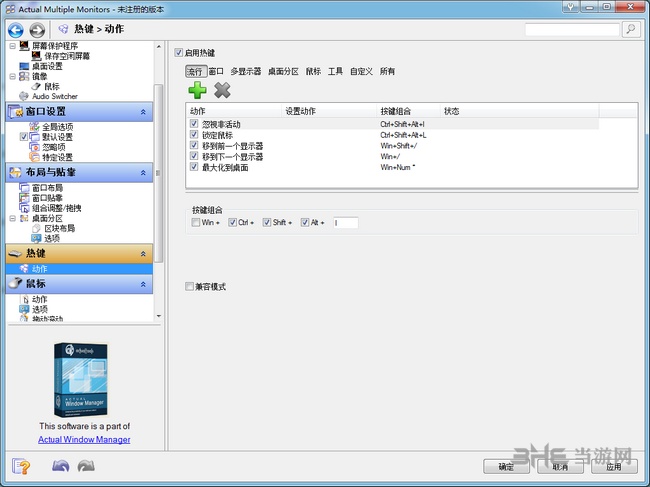Collapse 桌面分区 tree node
The width and height of the screenshot is (650, 487).
12,218
